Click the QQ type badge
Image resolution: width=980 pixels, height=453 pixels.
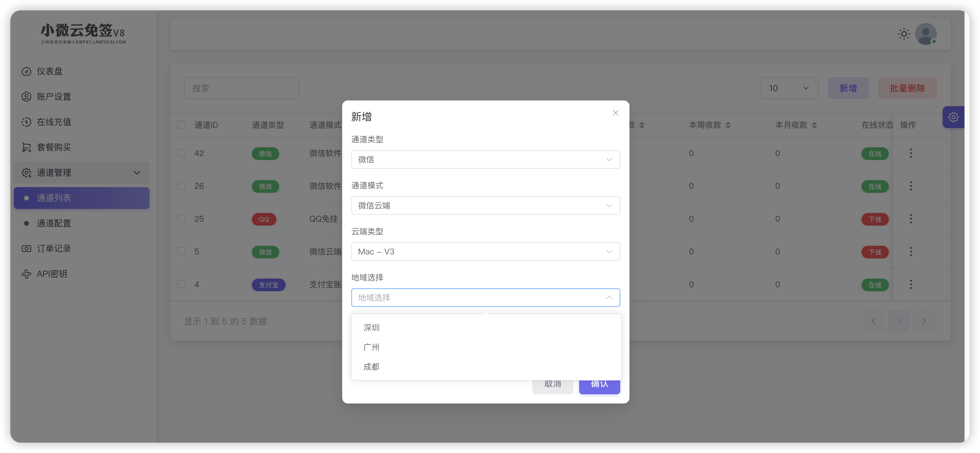coord(264,219)
